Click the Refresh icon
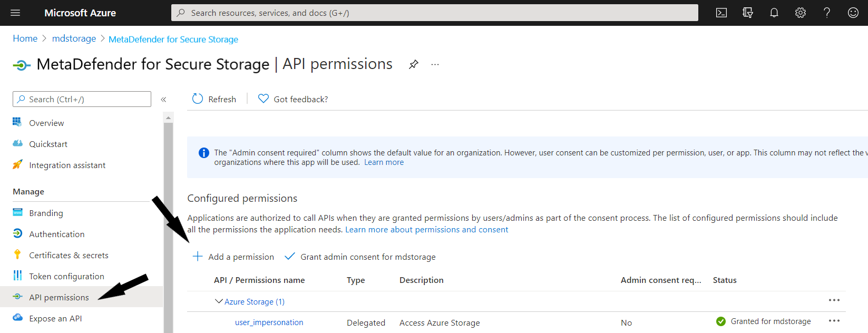Image resolution: width=868 pixels, height=333 pixels. tap(198, 99)
